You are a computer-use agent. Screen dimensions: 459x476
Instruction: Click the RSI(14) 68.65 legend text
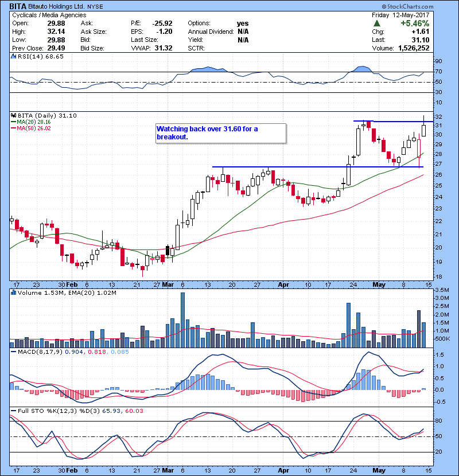(40, 56)
